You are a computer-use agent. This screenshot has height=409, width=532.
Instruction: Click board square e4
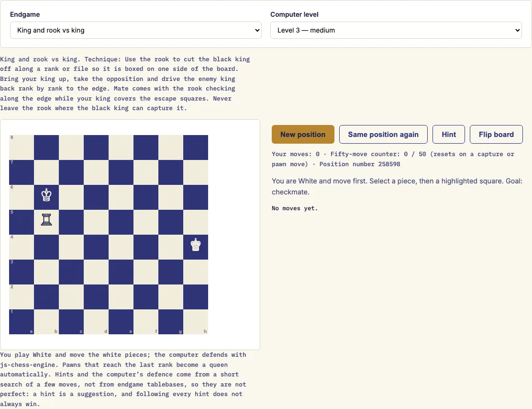point(121,247)
